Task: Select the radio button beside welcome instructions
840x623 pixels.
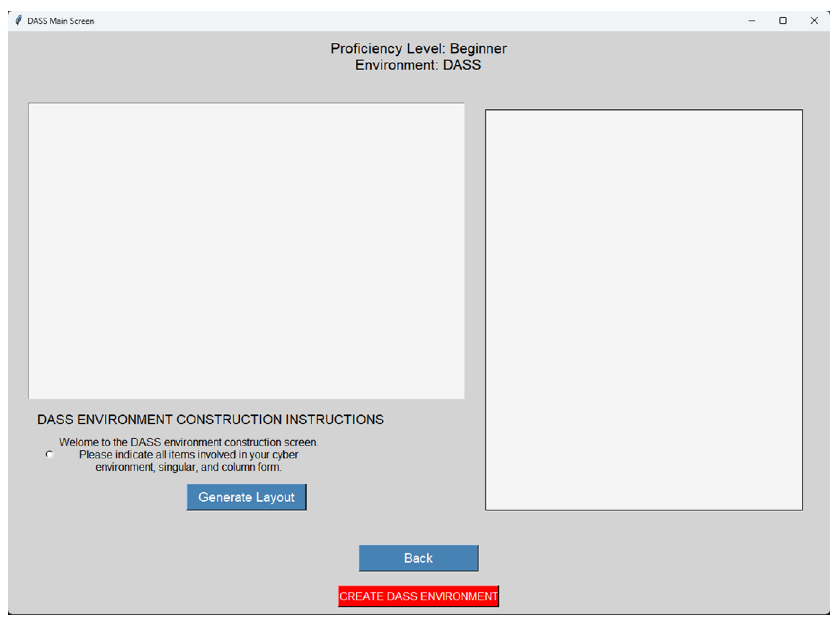Action: click(x=50, y=454)
